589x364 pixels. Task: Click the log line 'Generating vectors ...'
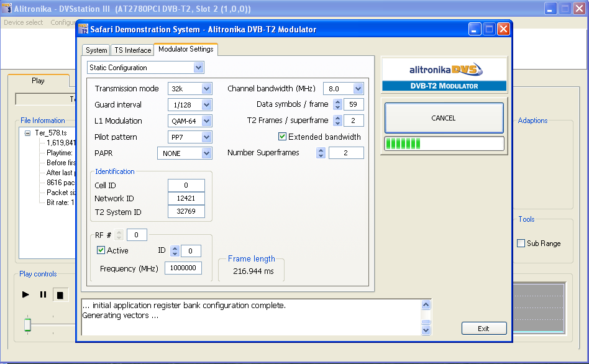pyautogui.click(x=120, y=316)
